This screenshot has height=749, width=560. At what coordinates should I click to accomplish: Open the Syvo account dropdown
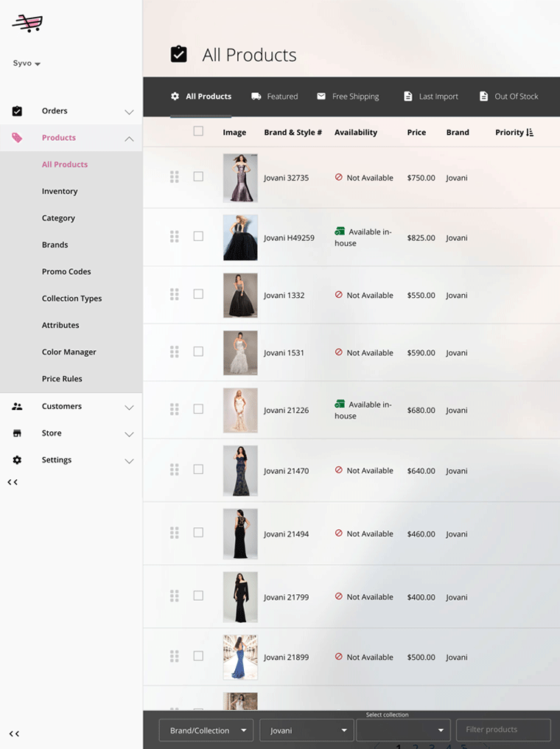[27, 63]
